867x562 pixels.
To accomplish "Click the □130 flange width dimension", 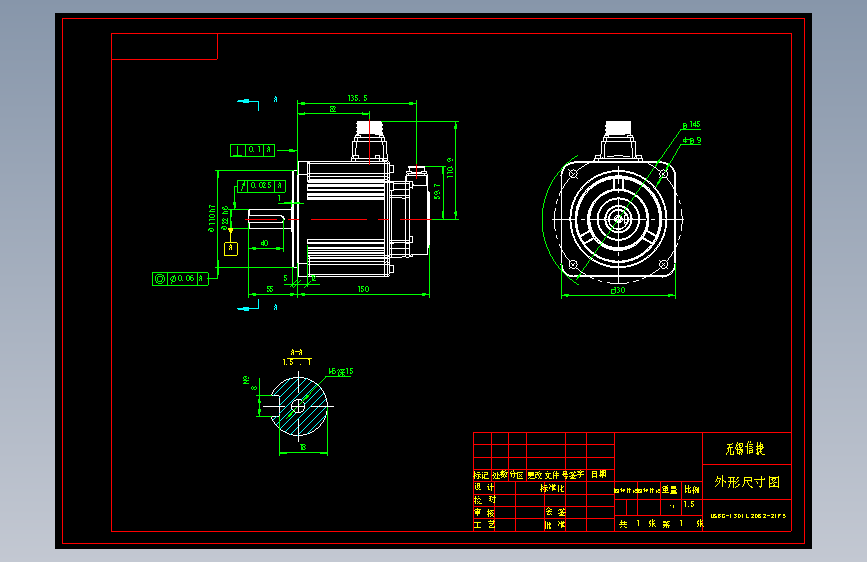I will [x=618, y=290].
